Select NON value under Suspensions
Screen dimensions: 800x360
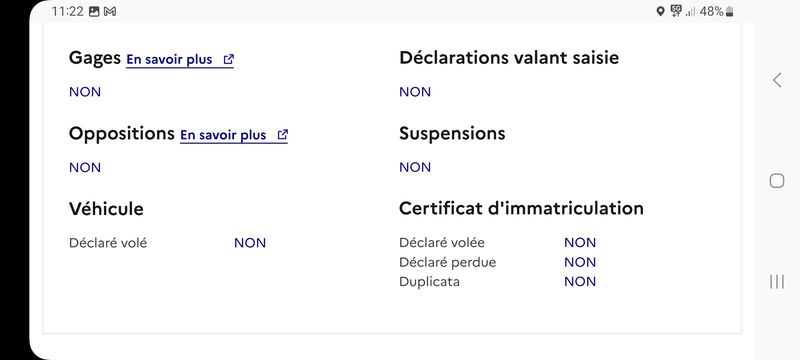click(415, 167)
